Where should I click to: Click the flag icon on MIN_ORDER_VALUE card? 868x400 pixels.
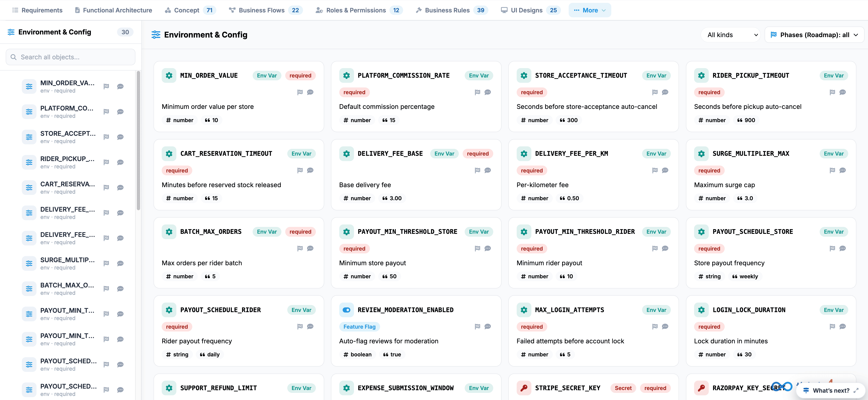tap(300, 92)
